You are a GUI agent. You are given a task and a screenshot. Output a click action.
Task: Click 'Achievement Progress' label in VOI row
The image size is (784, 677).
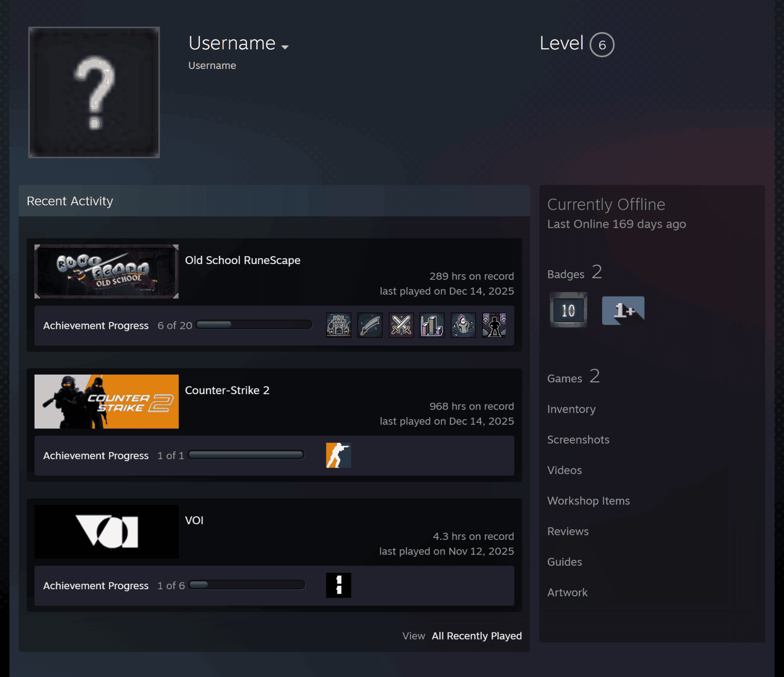(x=96, y=586)
